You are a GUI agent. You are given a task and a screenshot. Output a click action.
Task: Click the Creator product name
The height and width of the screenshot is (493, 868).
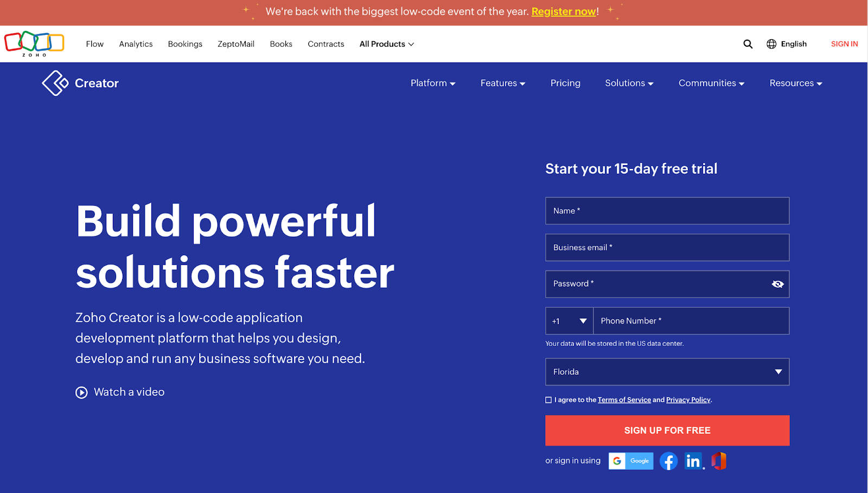pyautogui.click(x=97, y=83)
